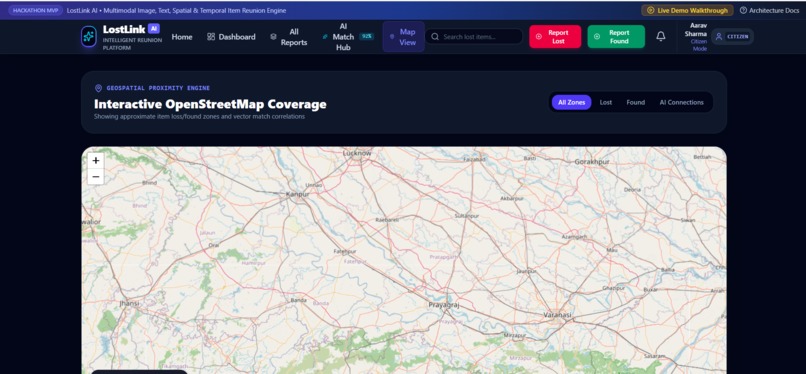Click the citizen user icon
This screenshot has height=374, width=806.
point(719,37)
